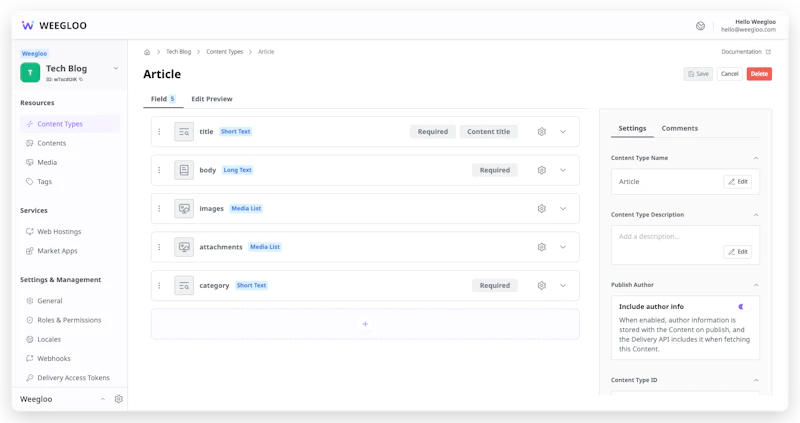Click the Weegloo logo icon
This screenshot has width=800, height=423.
pyautogui.click(x=28, y=26)
